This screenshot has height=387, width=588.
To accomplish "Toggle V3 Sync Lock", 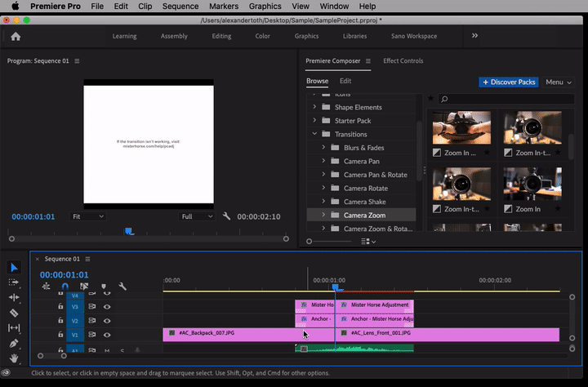I will tap(91, 306).
